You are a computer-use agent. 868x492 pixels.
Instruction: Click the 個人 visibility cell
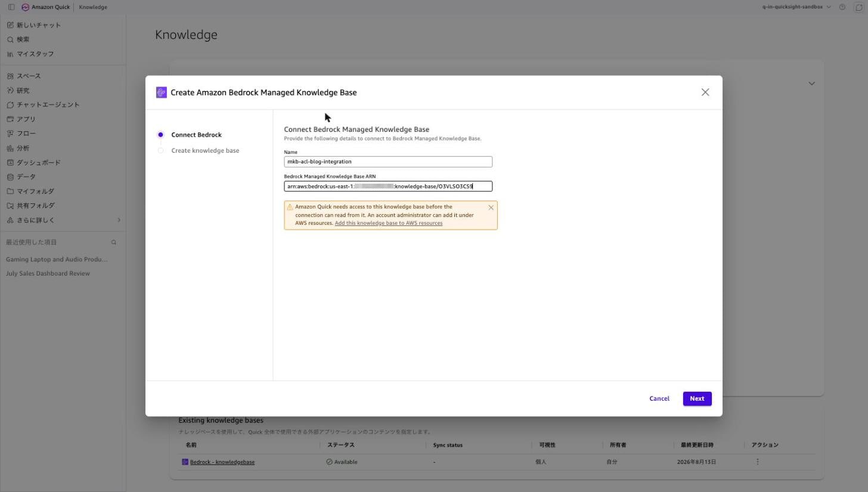(541, 462)
